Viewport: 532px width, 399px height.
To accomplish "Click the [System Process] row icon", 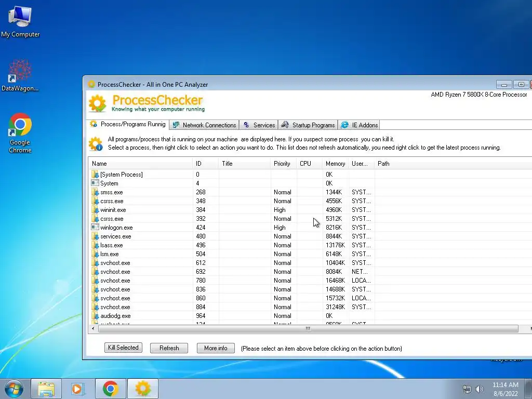I will coord(95,175).
